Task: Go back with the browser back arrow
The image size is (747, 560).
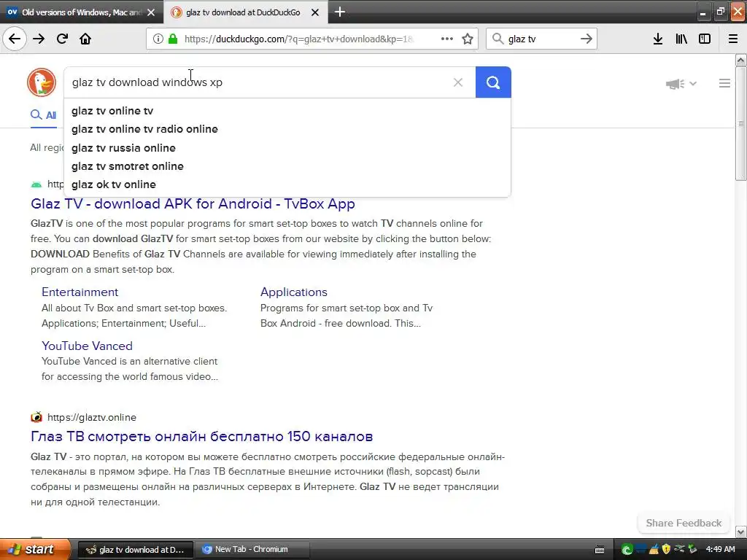Action: (15, 39)
